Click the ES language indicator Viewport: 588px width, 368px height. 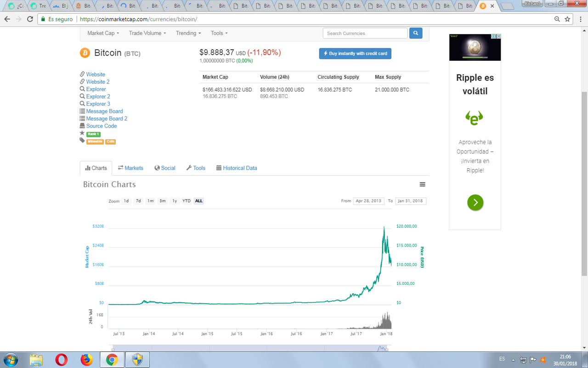tap(502, 358)
